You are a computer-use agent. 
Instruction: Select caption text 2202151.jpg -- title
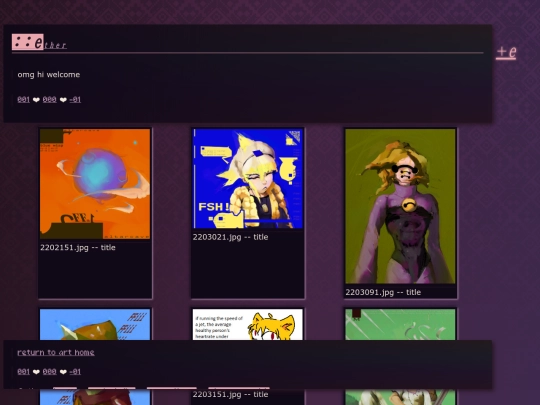tap(78, 248)
